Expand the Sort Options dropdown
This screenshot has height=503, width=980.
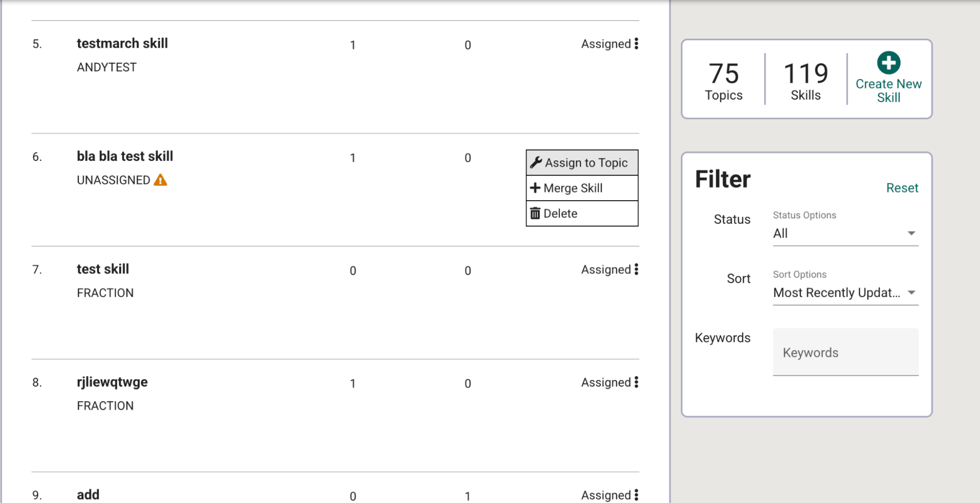[845, 293]
